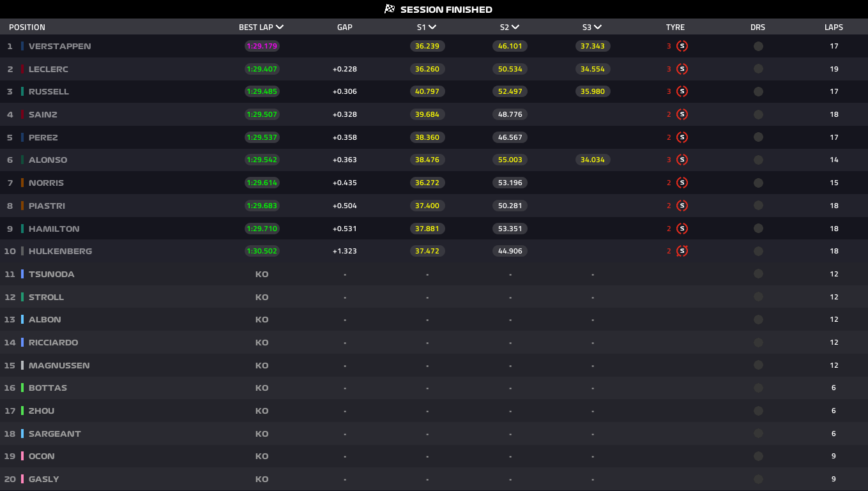Click Verstappen's blue team color bar

pos(22,46)
